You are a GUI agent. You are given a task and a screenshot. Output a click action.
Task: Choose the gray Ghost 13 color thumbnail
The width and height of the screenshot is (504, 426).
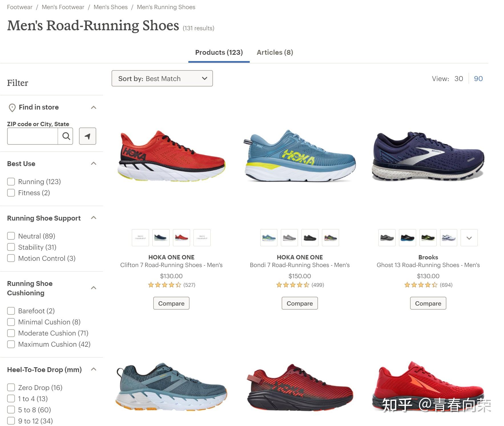coord(387,237)
